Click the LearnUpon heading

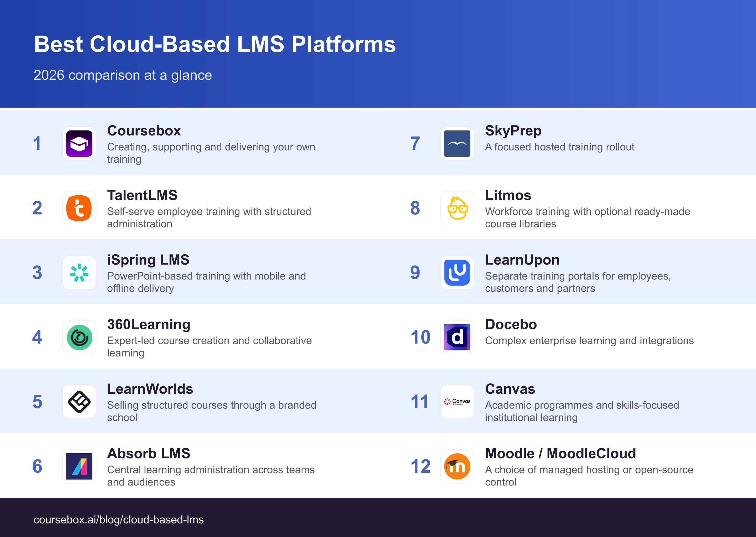pyautogui.click(x=522, y=260)
